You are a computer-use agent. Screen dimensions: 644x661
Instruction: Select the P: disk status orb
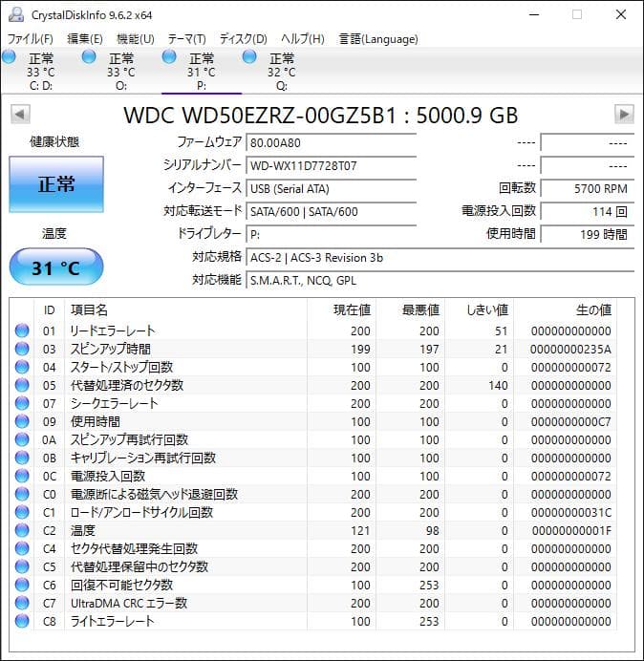click(169, 56)
